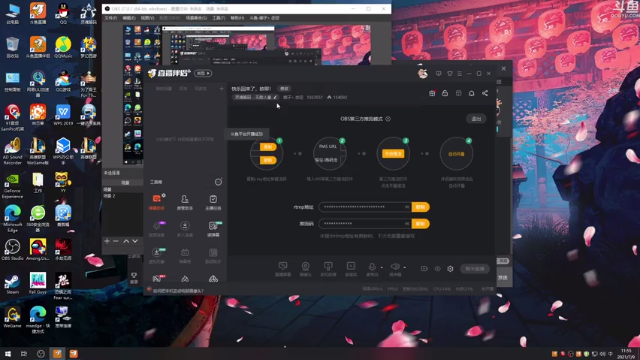Click the user avatar in title bar
This screenshot has width=640, height=360.
pyautogui.click(x=423, y=73)
